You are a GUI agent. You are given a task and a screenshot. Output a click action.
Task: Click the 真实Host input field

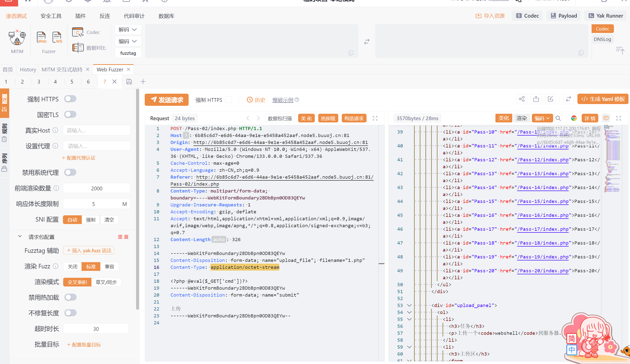[96, 130]
